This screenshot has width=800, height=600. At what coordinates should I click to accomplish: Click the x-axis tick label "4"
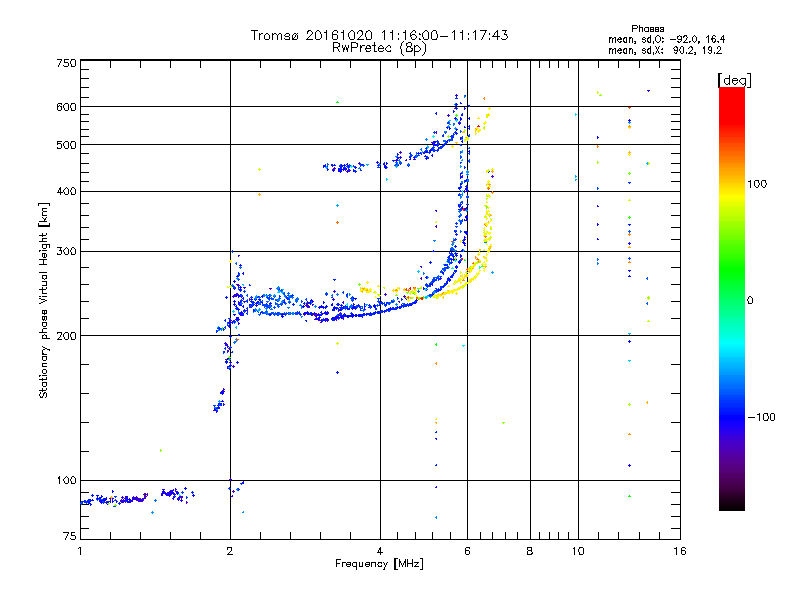380,551
